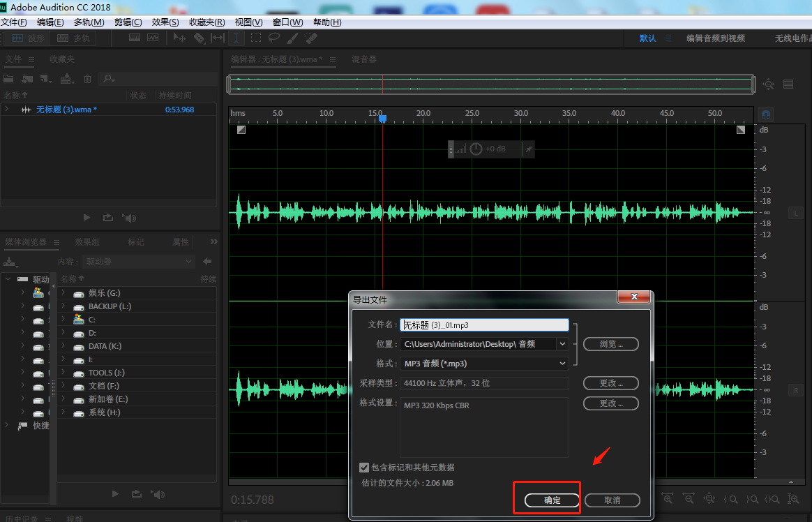Switch to 多轨 multitrack view
Image resolution: width=812 pixels, height=522 pixels.
(x=74, y=38)
